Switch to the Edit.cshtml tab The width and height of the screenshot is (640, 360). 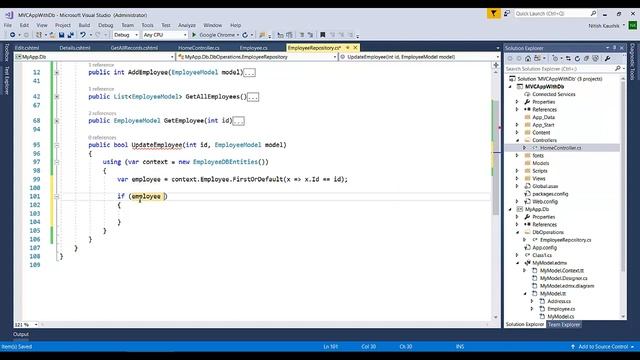[x=27, y=48]
